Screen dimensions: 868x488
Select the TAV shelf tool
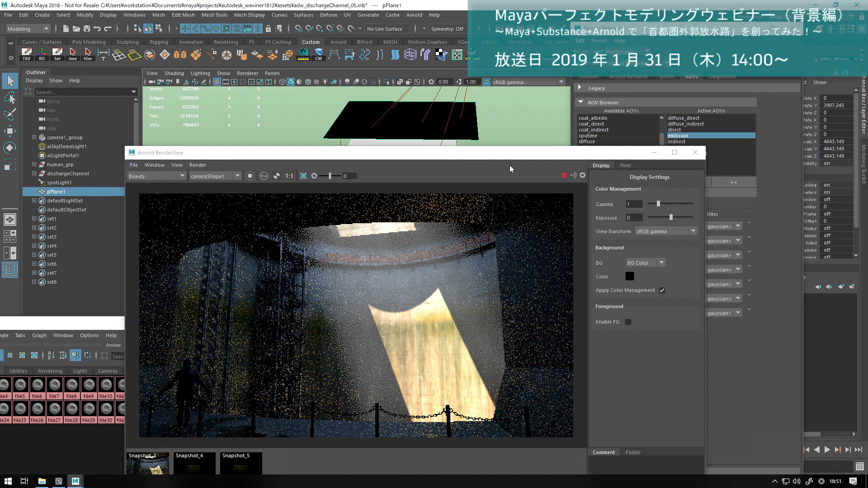(26, 54)
